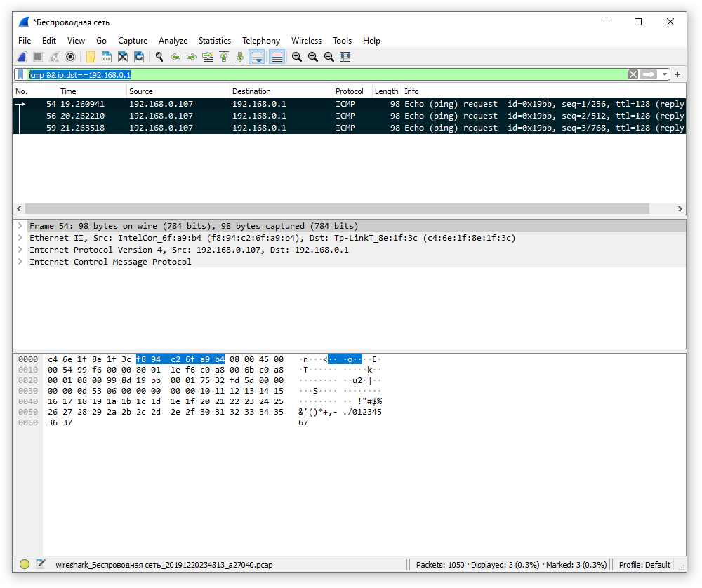Open capture options gear icon

[70, 57]
